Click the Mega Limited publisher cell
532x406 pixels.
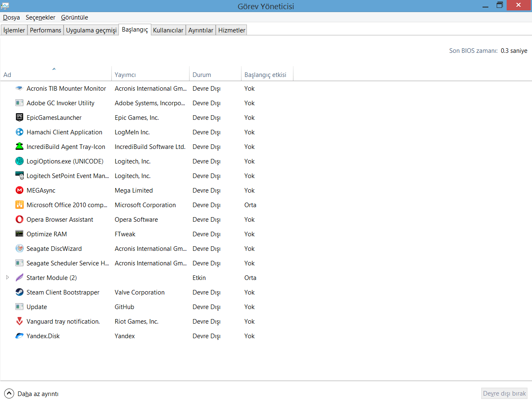(x=134, y=191)
